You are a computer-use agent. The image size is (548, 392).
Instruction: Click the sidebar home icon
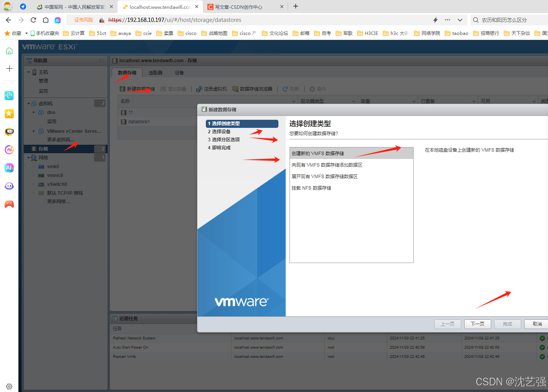pyautogui.click(x=9, y=51)
